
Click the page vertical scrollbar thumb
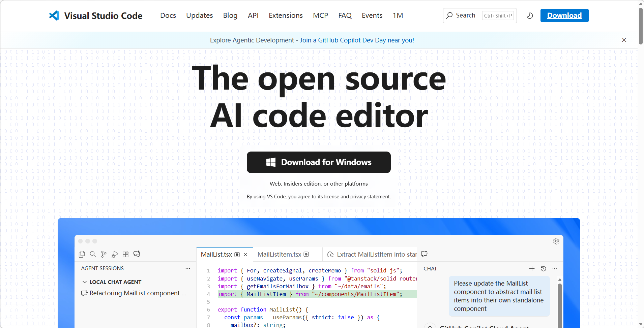tap(641, 26)
